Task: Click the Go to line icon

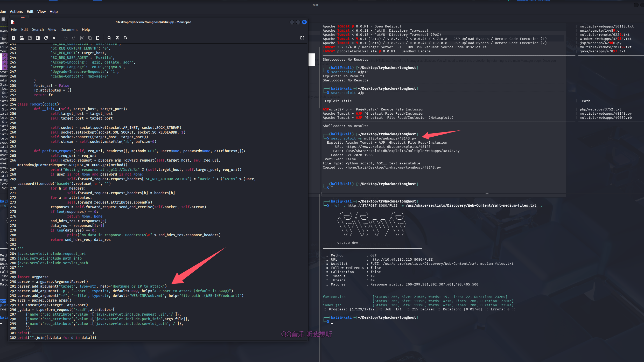Action: pyautogui.click(x=125, y=38)
